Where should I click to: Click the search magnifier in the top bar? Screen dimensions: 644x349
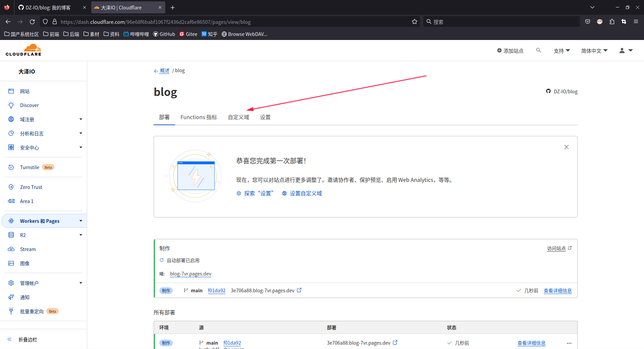point(538,50)
